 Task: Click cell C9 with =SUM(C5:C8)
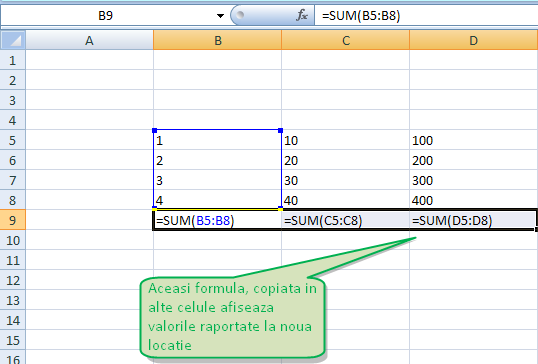tap(346, 220)
